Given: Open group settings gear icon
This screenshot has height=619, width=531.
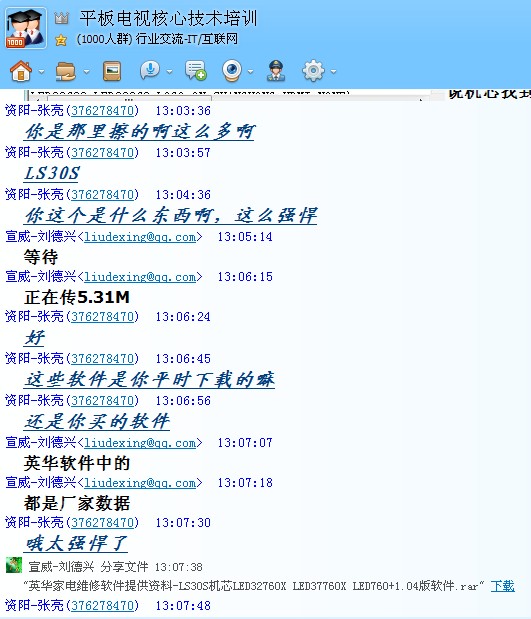Looking at the screenshot, I should coord(313,71).
